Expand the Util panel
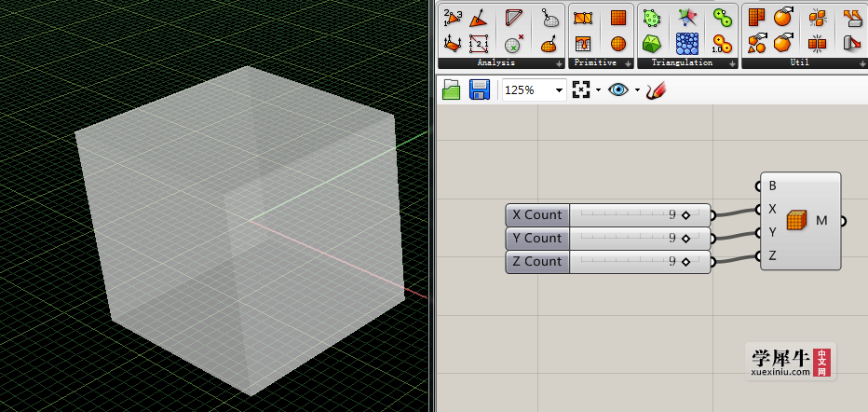The width and height of the screenshot is (868, 412). pyautogui.click(x=862, y=64)
